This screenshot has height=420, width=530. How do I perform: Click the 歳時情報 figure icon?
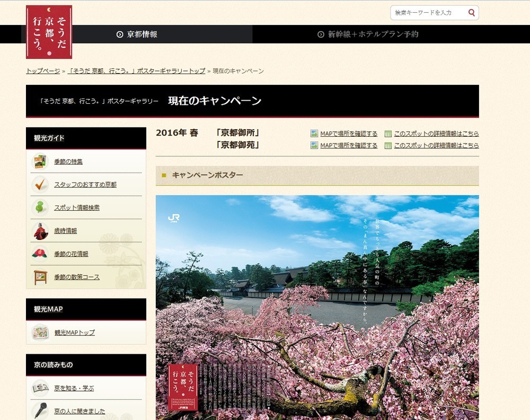pos(40,231)
